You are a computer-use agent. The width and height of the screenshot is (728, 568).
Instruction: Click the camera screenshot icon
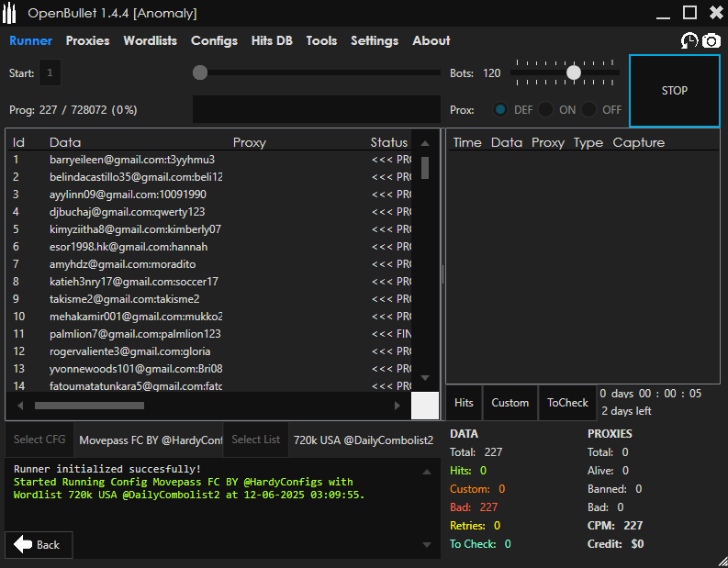(711, 40)
